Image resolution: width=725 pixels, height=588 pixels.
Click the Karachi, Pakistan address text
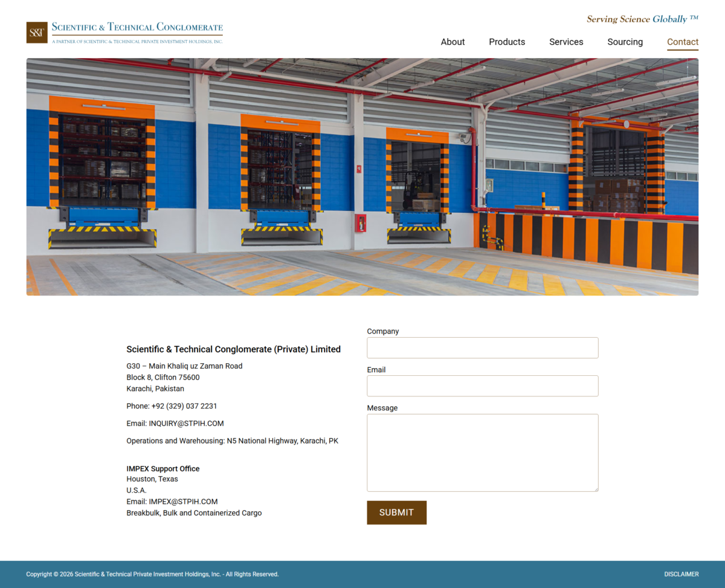155,389
